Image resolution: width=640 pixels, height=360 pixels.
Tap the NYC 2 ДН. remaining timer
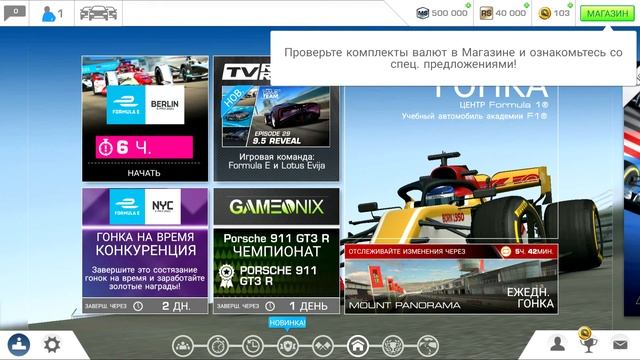(145, 306)
